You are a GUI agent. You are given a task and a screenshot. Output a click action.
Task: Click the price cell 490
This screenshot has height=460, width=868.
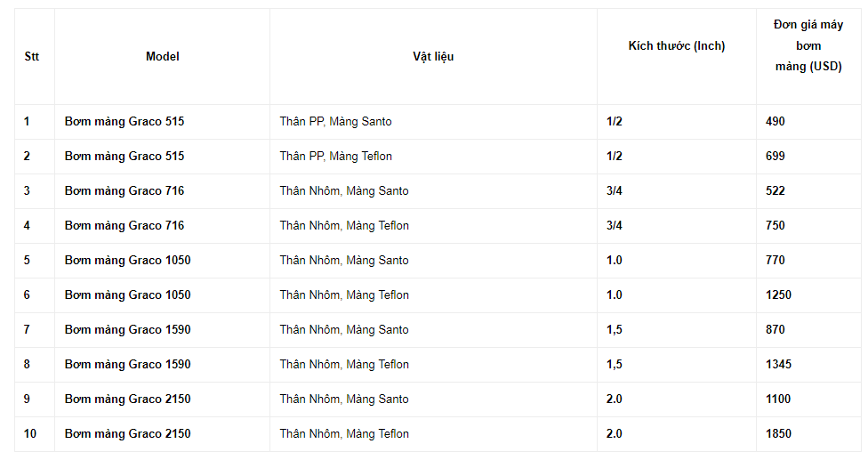(776, 122)
